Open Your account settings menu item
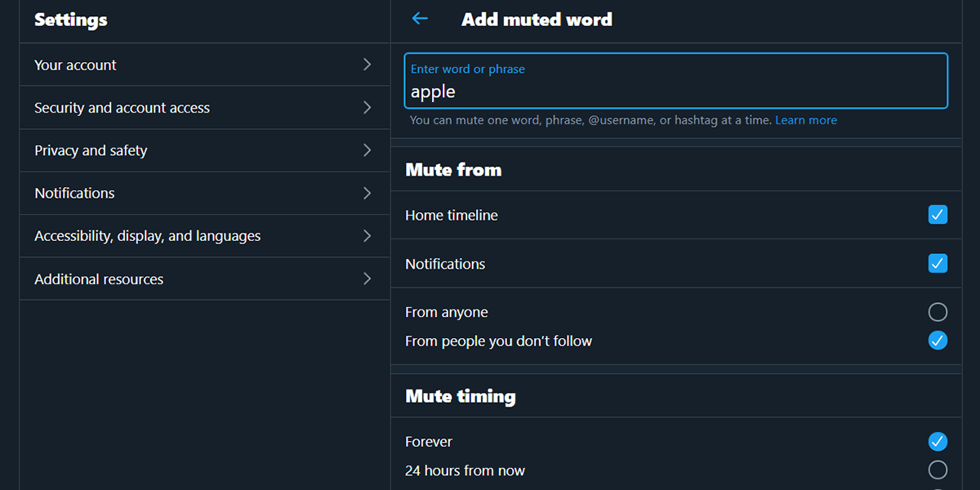 [76, 65]
